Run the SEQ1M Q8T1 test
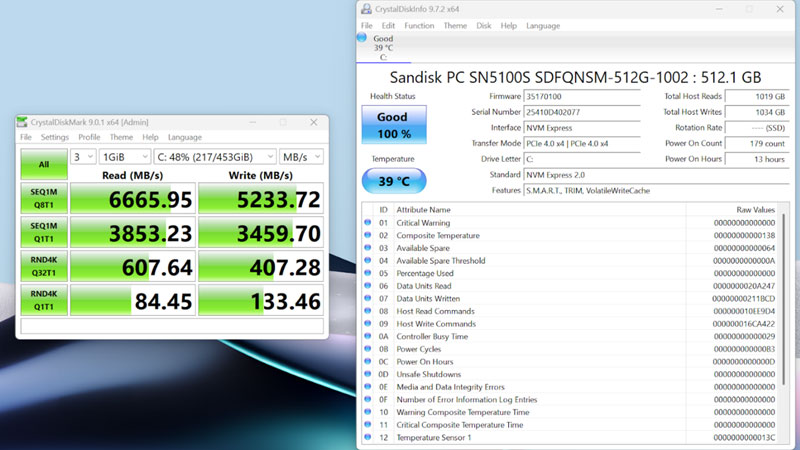 (x=42, y=199)
